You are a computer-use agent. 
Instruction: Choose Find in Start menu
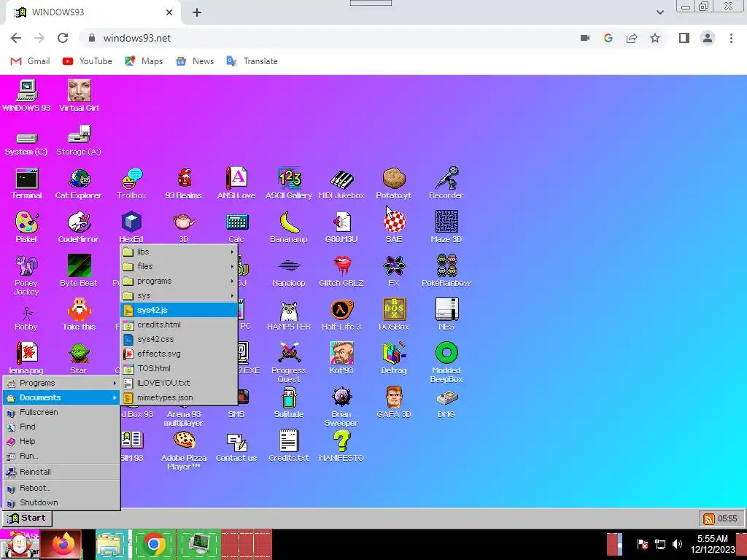(x=61, y=427)
